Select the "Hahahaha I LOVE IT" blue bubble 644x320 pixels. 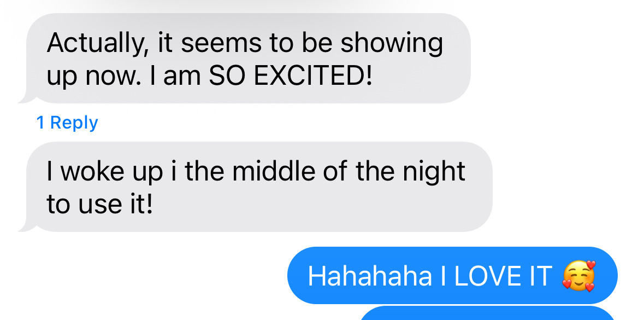click(x=452, y=276)
